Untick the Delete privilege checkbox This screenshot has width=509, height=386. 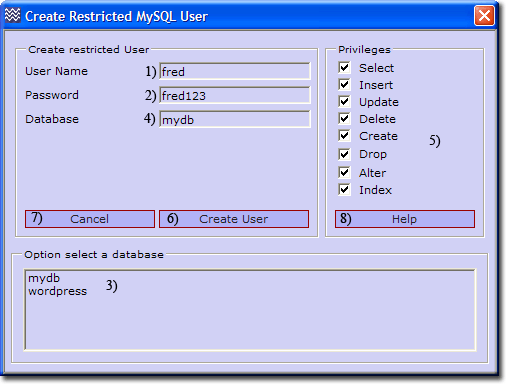pyautogui.click(x=344, y=118)
